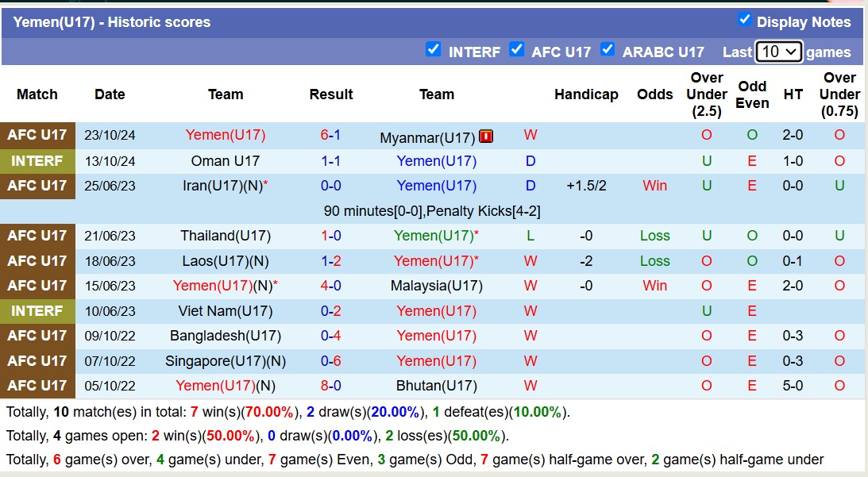Click the Handicap column header
Screen dimensions: 868x477
click(586, 94)
